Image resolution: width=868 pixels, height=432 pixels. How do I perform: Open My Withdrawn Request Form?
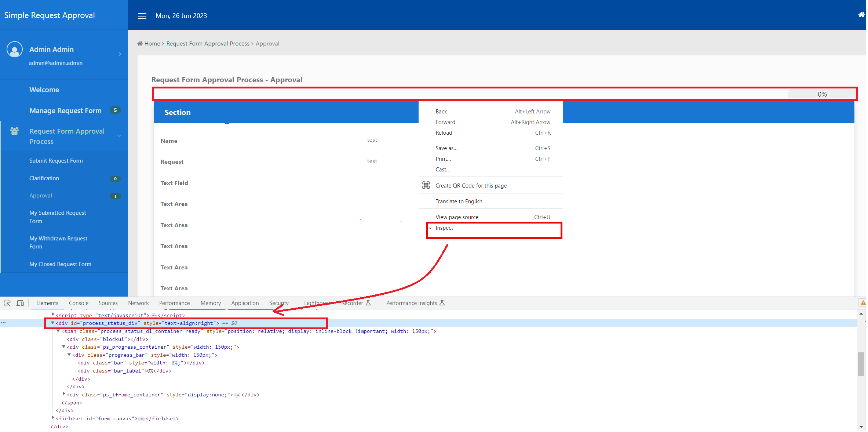click(x=58, y=243)
